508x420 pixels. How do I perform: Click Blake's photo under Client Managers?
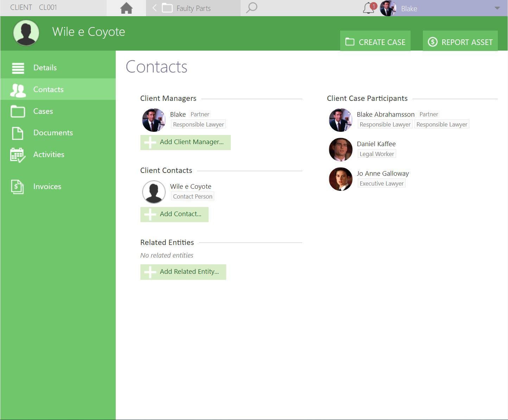[x=154, y=120]
